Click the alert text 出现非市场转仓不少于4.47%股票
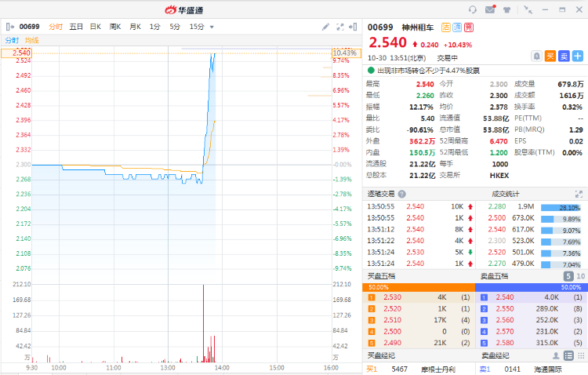This screenshot has height=375, width=588. pos(428,71)
